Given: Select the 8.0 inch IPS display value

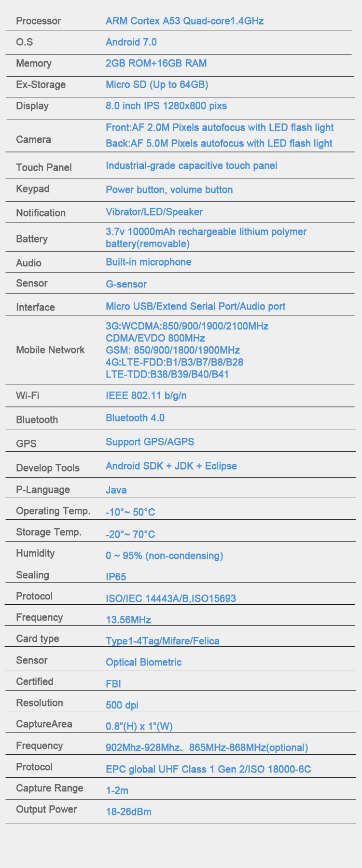Looking at the screenshot, I should coord(166,106).
